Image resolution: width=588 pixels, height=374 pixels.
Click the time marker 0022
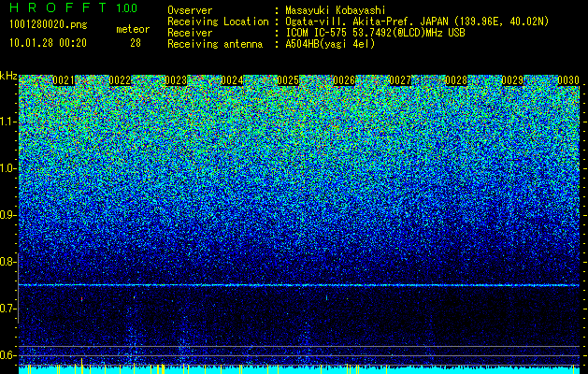120,80
